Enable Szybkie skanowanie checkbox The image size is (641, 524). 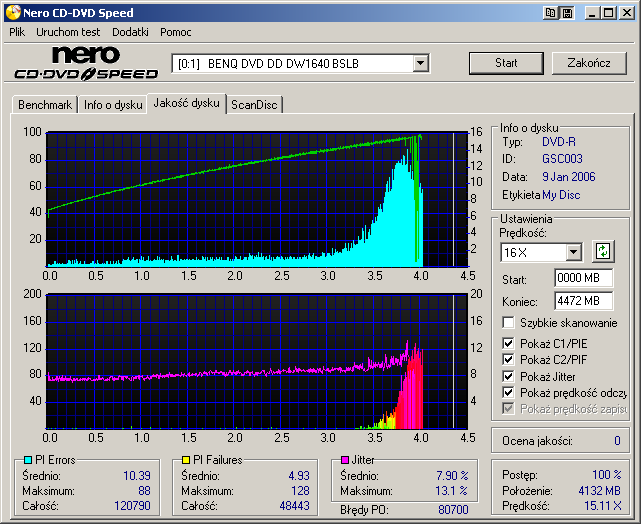click(x=508, y=322)
